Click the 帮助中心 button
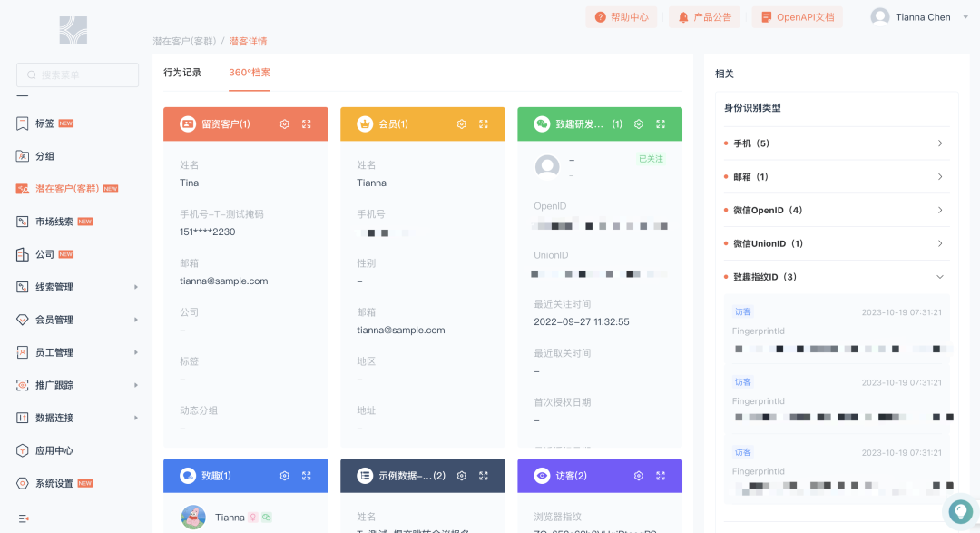 point(622,17)
